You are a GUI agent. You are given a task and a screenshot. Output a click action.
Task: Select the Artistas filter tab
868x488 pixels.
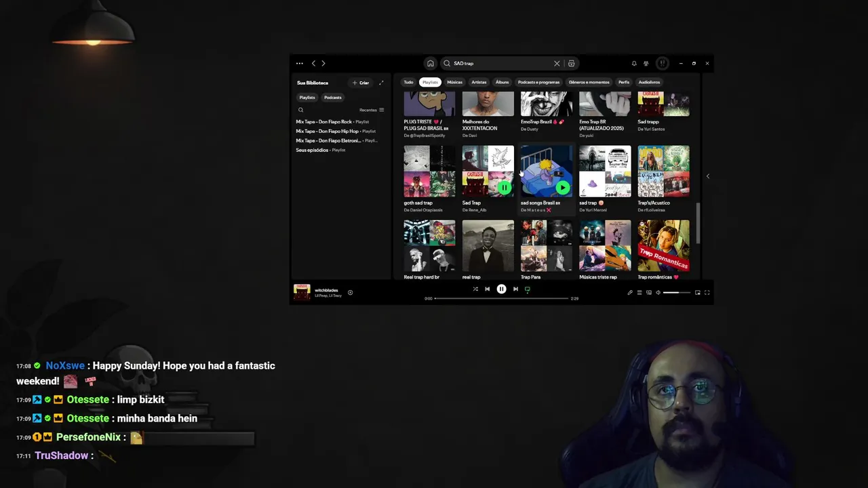pyautogui.click(x=479, y=82)
